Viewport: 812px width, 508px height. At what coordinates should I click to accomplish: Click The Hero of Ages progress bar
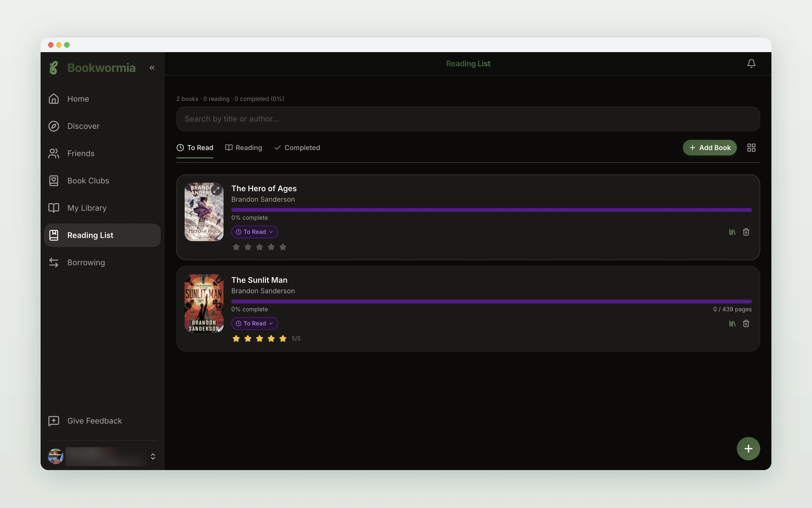(492, 210)
